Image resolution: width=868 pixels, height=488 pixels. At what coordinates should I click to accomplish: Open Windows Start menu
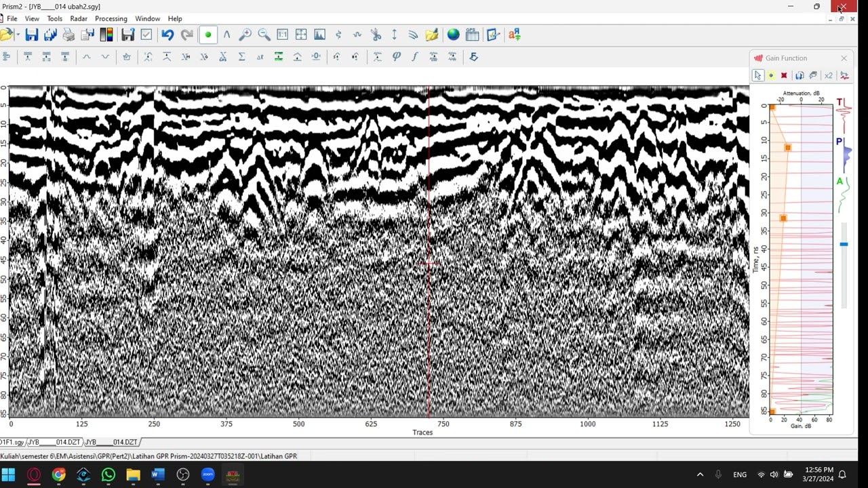(8, 474)
